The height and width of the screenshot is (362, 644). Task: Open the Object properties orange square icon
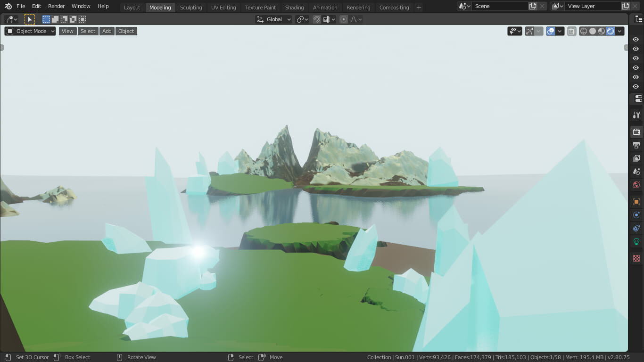636,202
